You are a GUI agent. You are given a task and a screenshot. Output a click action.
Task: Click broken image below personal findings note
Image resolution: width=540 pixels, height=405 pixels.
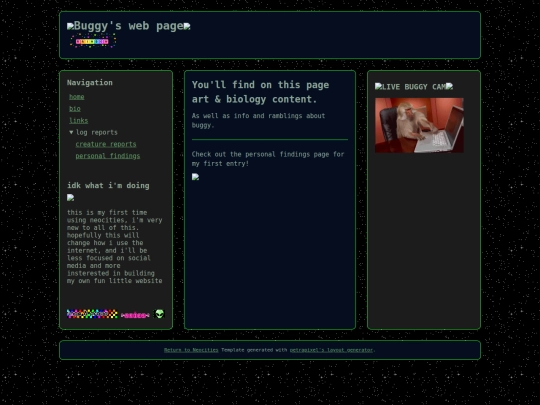[x=195, y=177]
